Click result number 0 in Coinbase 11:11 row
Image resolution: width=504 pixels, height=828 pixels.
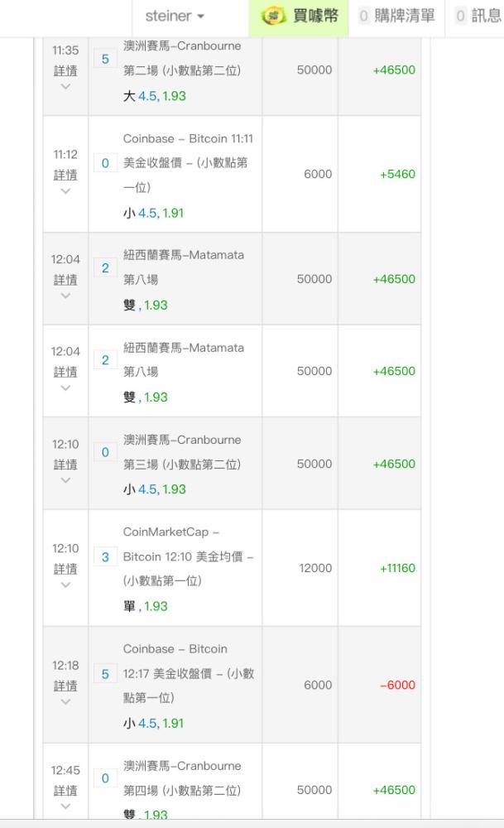click(105, 163)
